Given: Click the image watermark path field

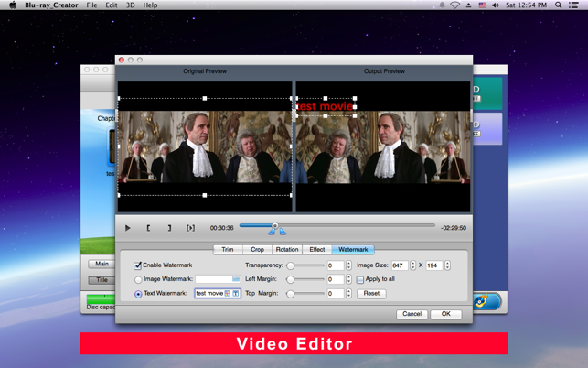Looking at the screenshot, I should point(218,279).
